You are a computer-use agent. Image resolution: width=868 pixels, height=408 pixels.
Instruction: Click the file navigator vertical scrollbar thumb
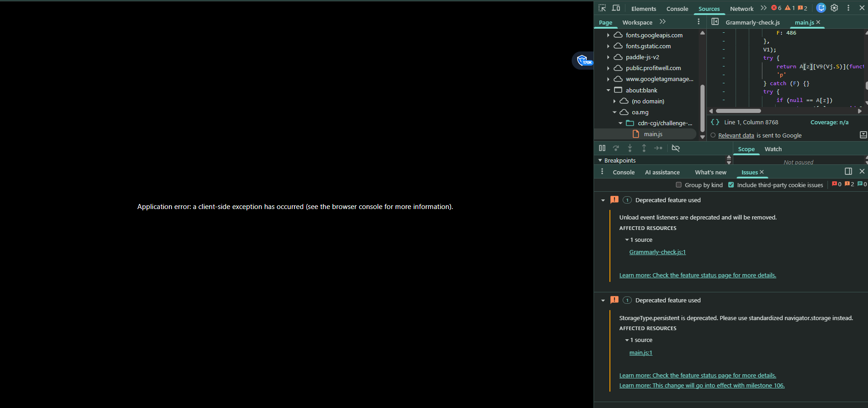[x=702, y=108]
